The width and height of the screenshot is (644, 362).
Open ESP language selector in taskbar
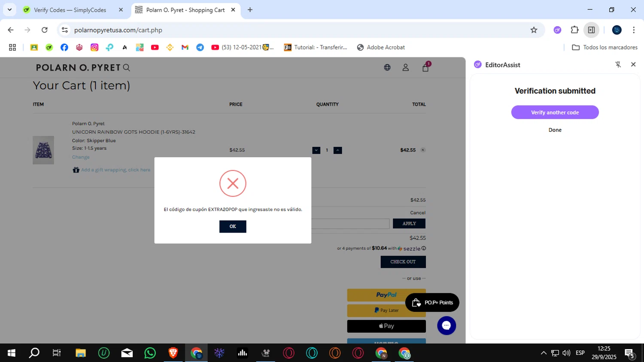coord(580,353)
